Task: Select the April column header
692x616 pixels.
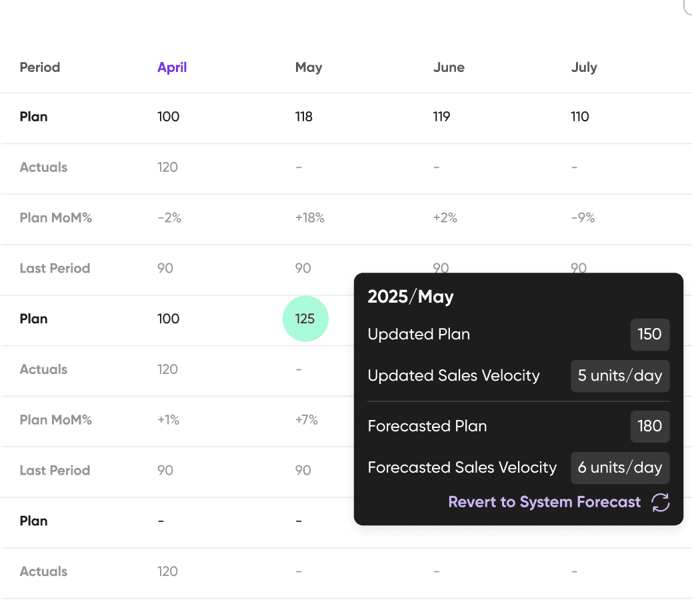Action: tap(172, 67)
